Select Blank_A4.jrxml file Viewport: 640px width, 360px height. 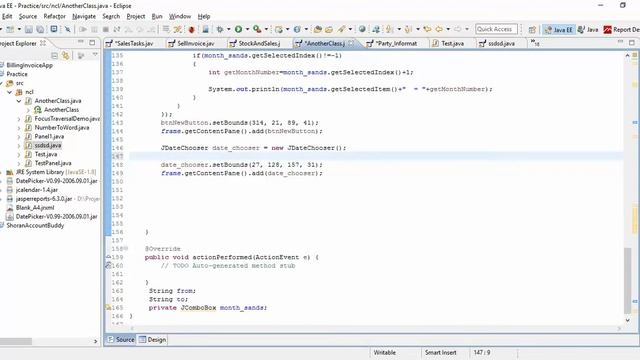(x=35, y=208)
